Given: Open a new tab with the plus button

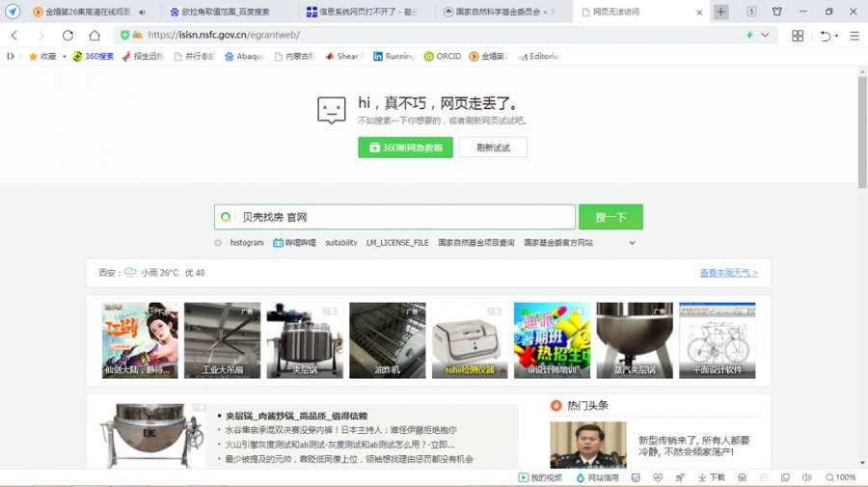Looking at the screenshot, I should [x=721, y=12].
